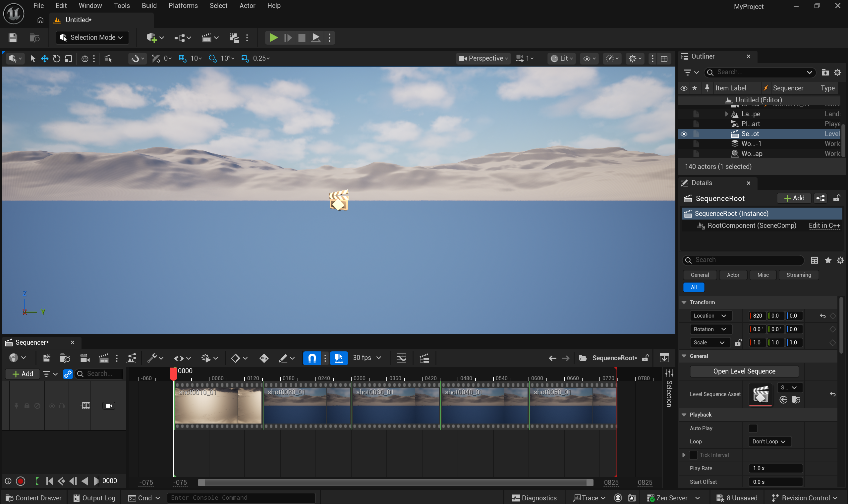Open the 30 fps frame rate dropdown

pyautogui.click(x=367, y=358)
